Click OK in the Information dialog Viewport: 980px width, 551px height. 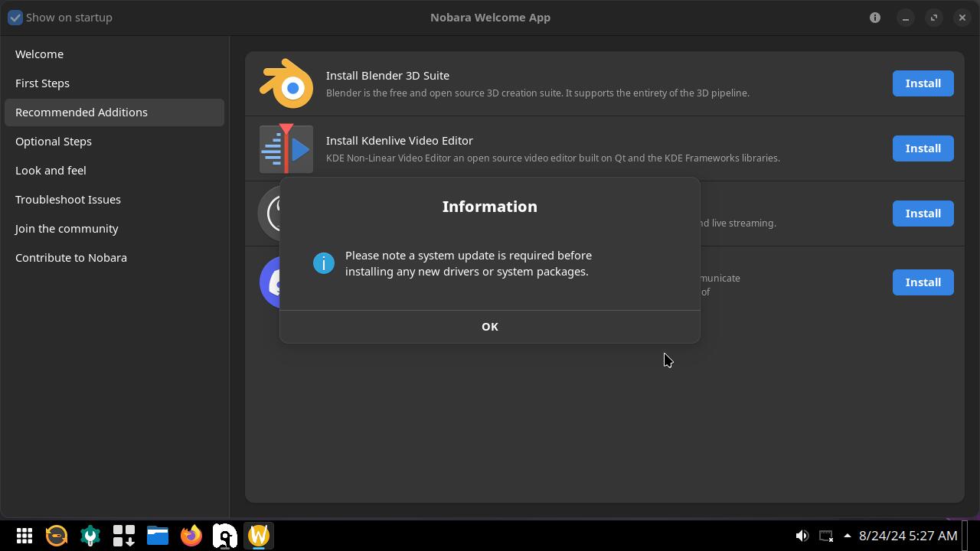pos(490,327)
